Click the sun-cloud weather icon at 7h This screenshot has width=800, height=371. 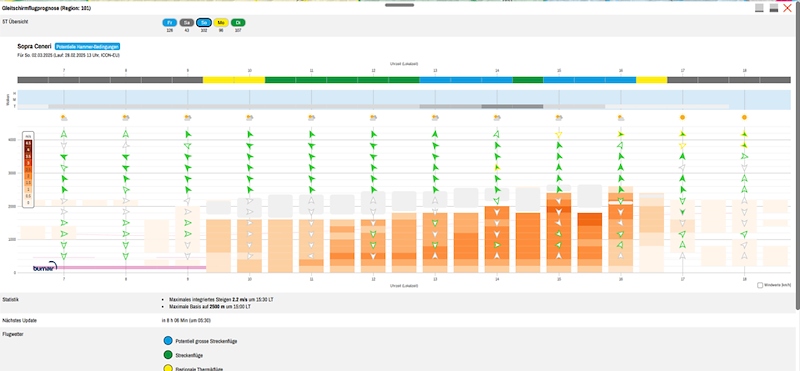click(x=64, y=117)
